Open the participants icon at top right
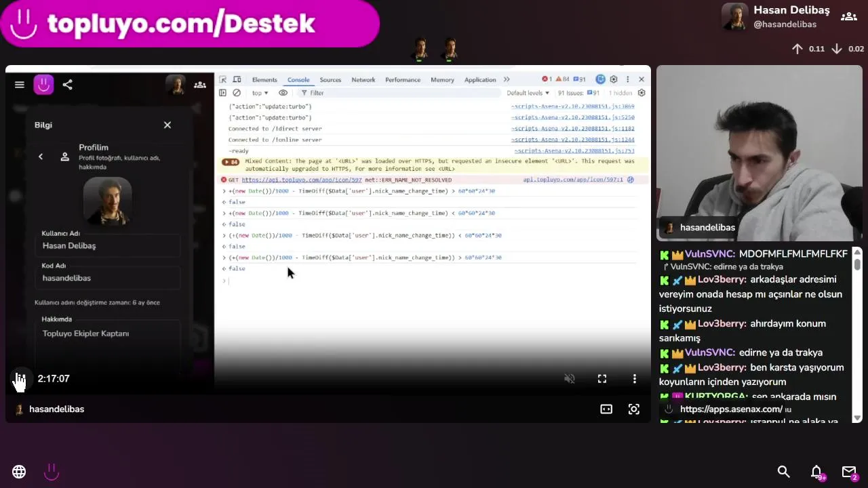Screen dimensions: 868x488 849,16
